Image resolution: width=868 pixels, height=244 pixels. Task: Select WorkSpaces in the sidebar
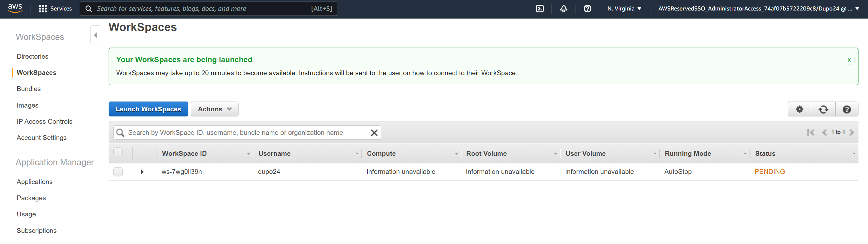(x=37, y=73)
